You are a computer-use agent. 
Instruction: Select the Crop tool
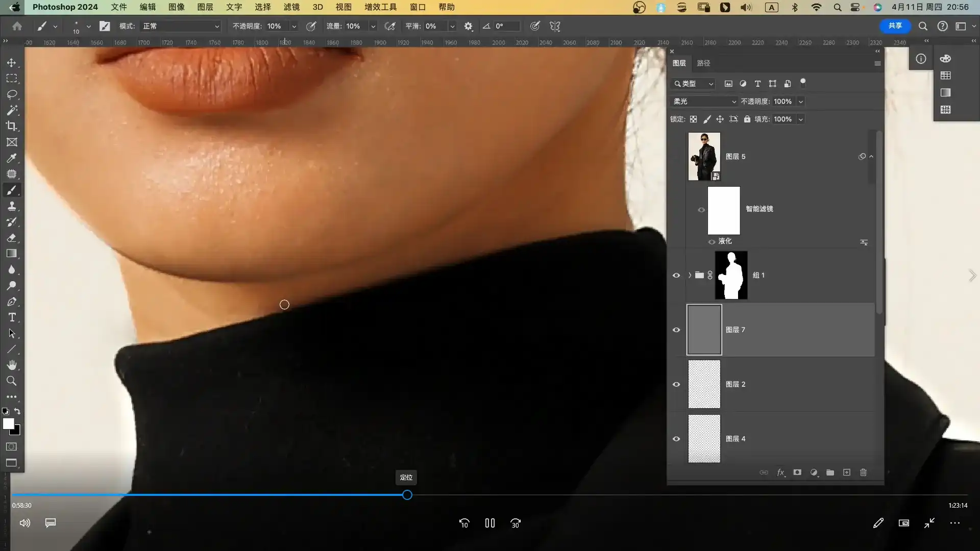coord(11,126)
